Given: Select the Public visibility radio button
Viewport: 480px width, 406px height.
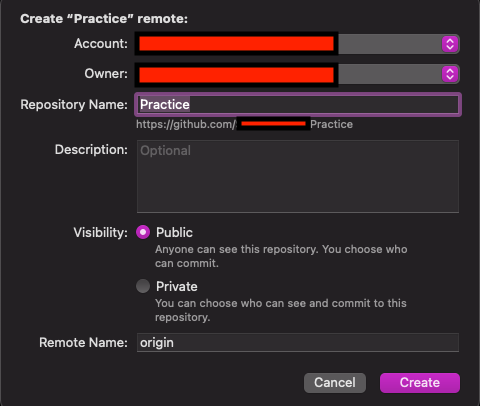Looking at the screenshot, I should (143, 232).
